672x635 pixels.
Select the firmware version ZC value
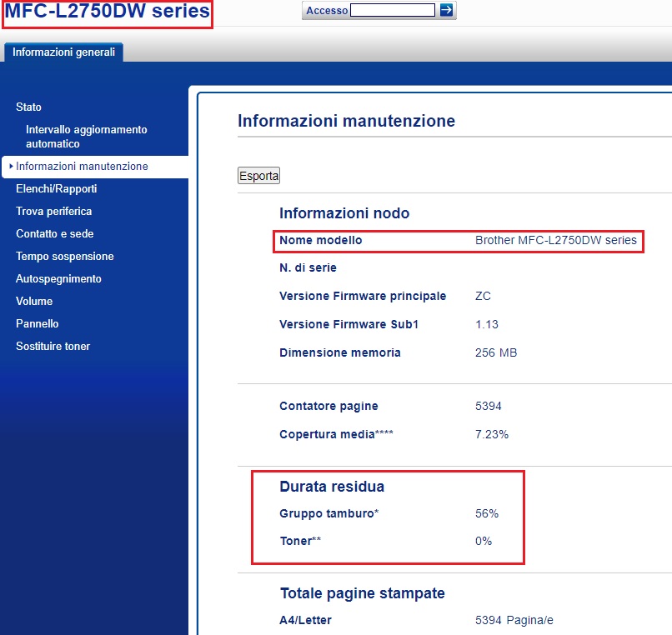point(483,296)
